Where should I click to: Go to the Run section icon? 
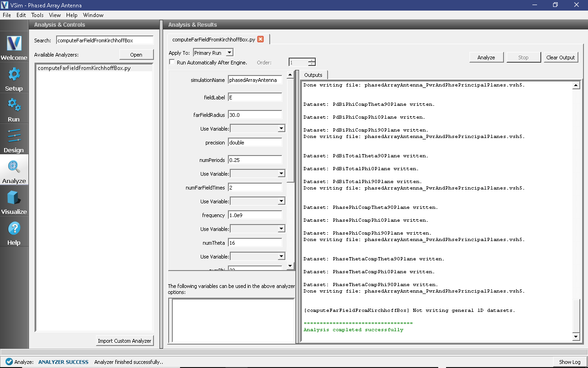[x=14, y=105]
